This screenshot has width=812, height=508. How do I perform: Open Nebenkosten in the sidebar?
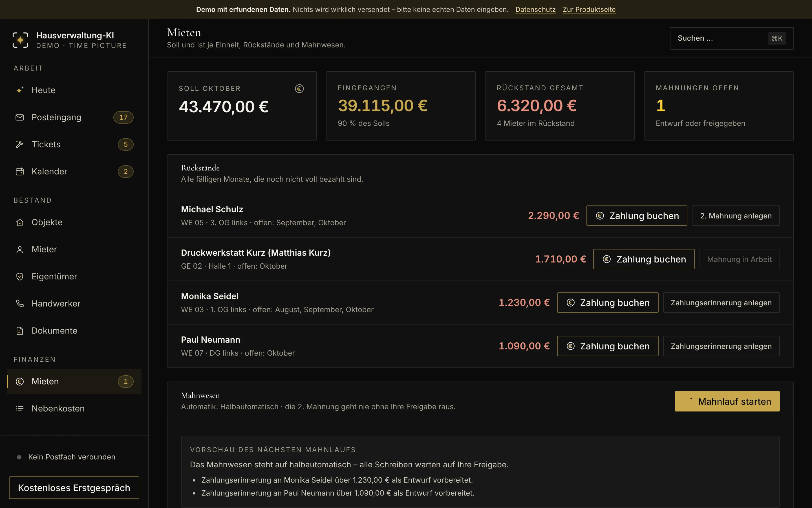point(74,409)
